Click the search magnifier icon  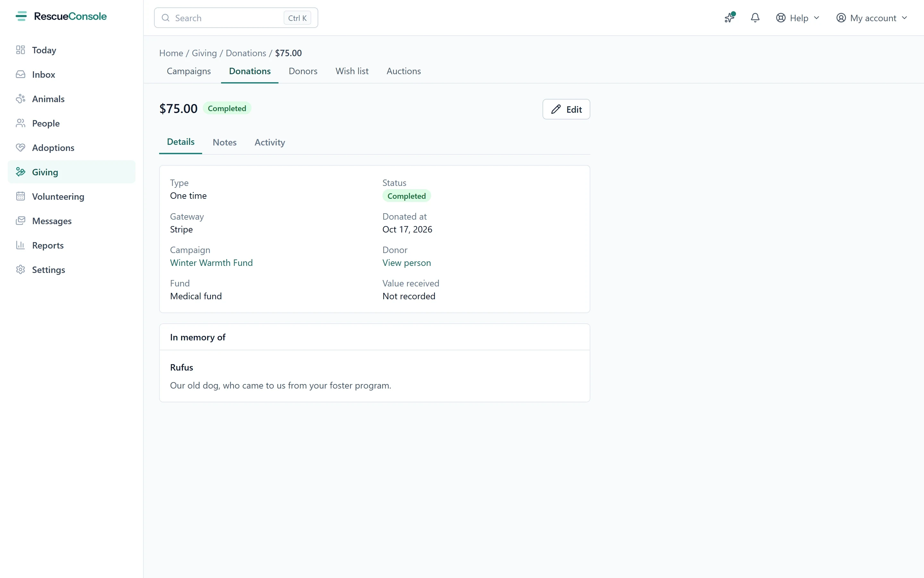165,18
